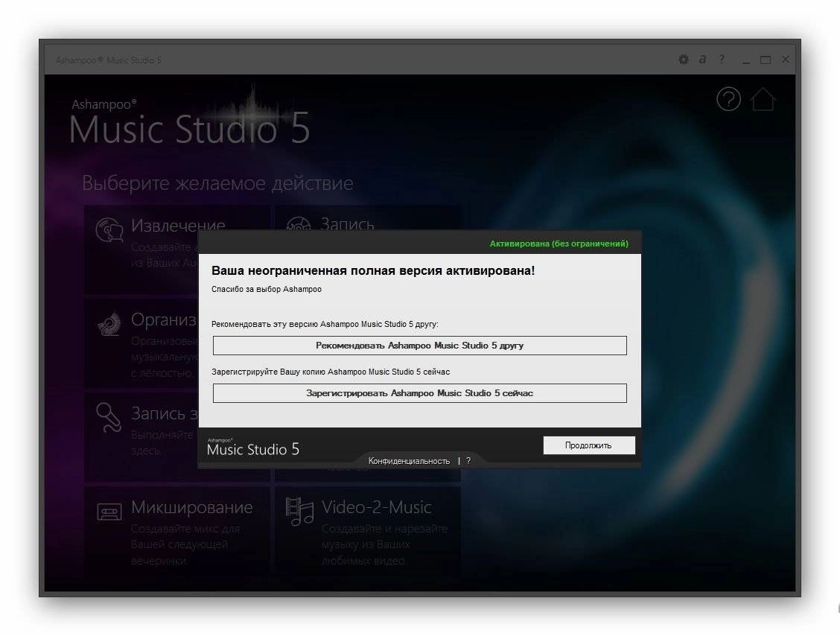The image size is (840, 636).
Task: Click the Music Studio 5 logo in dialog footer
Action: pos(253,448)
